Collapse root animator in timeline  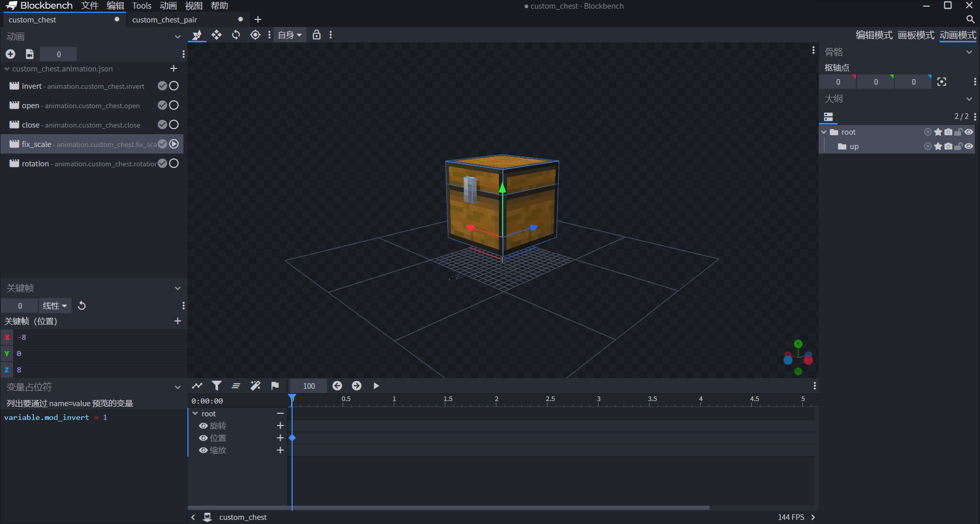tap(195, 413)
